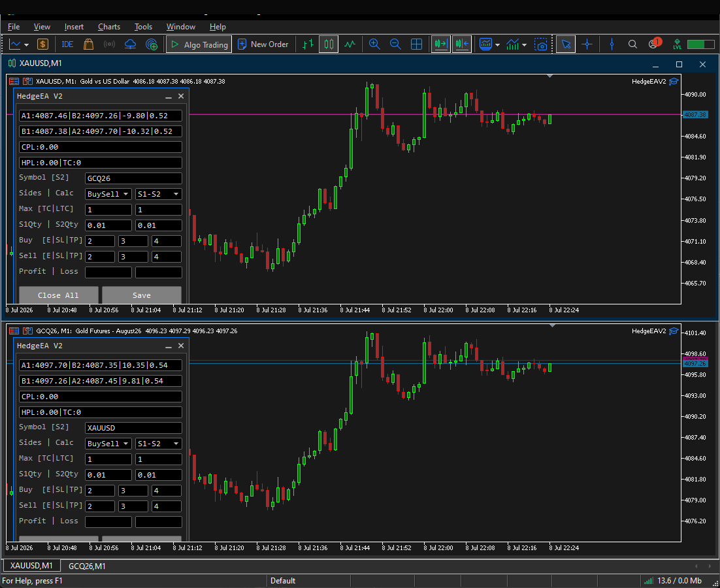Click Save in XAUUSD HedgeEA panel
The height and width of the screenshot is (588, 720).
point(141,295)
